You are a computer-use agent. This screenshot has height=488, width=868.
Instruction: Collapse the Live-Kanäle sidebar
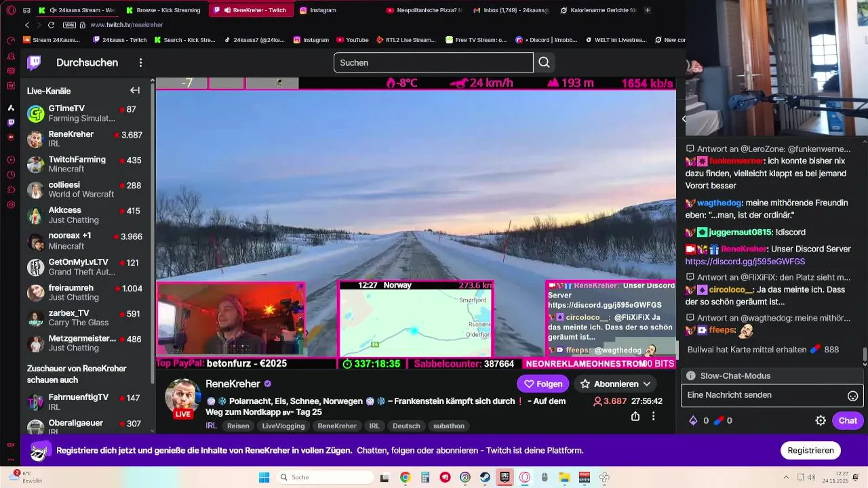pos(135,90)
